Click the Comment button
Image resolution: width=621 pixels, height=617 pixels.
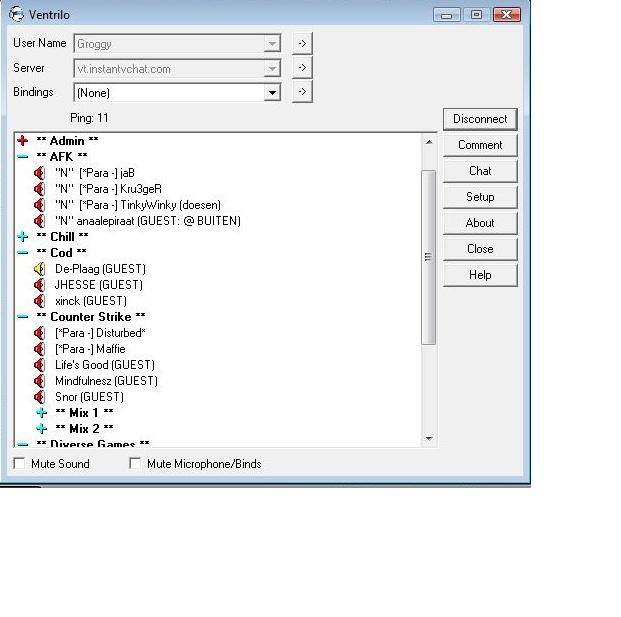click(480, 145)
